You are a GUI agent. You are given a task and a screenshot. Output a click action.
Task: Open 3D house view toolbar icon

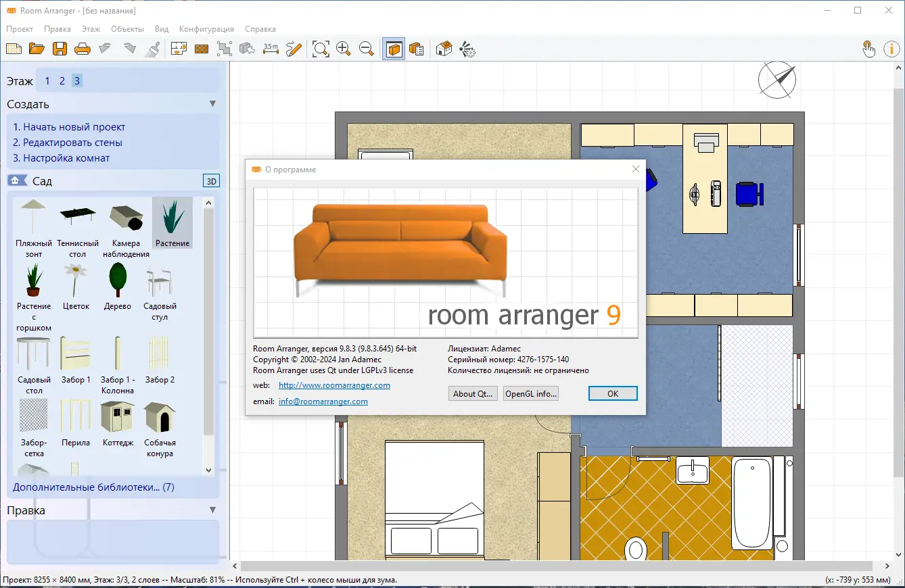[444, 49]
